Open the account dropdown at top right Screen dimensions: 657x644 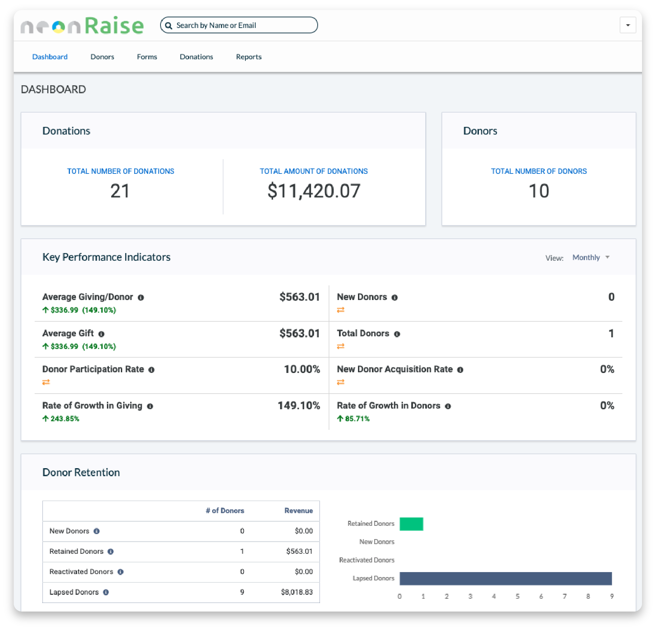click(x=628, y=25)
